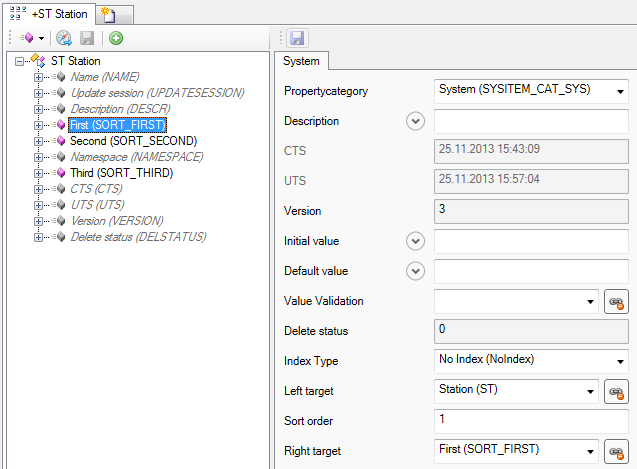Switch to the +ST Station tab
The height and width of the screenshot is (469, 637).
click(x=50, y=14)
